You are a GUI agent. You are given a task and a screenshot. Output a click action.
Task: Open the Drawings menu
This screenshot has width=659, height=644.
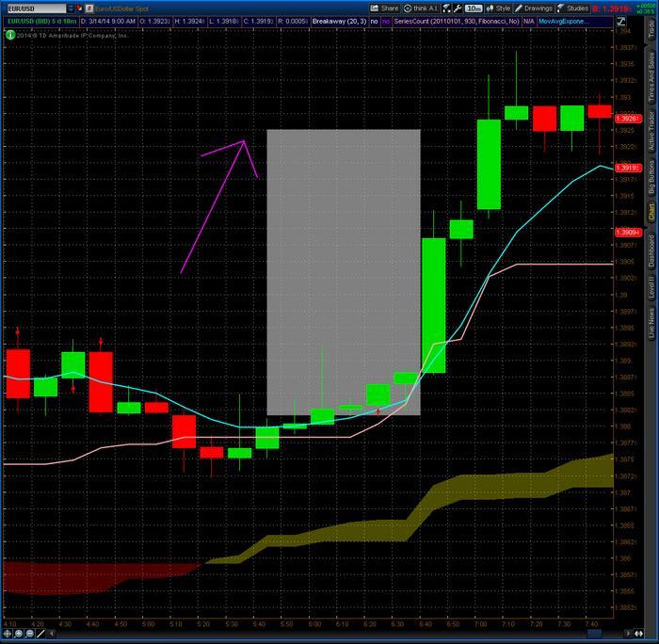(534, 8)
